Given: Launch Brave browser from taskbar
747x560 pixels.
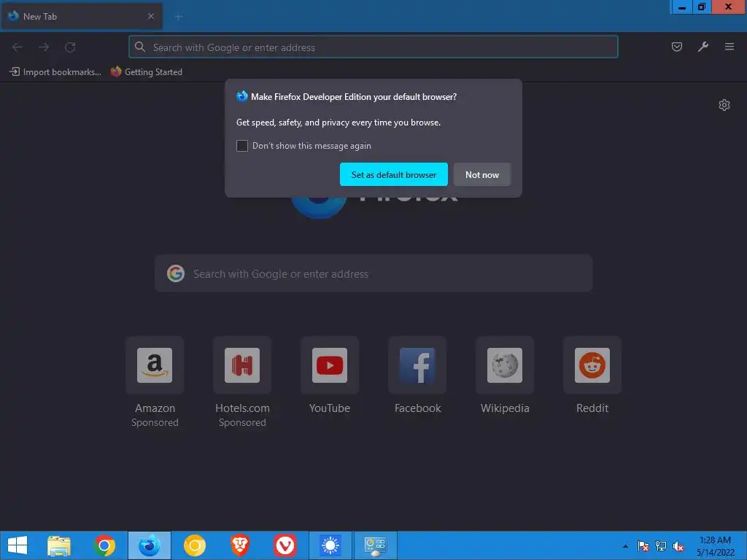Looking at the screenshot, I should (x=239, y=545).
